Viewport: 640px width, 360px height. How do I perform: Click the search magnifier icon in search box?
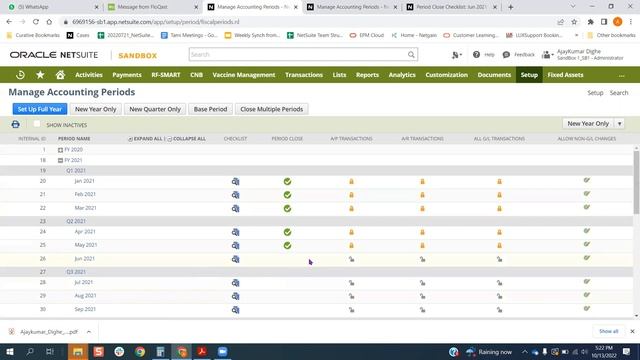(x=411, y=54)
